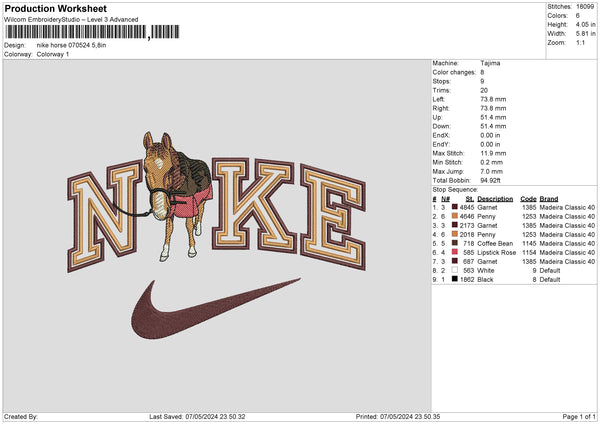Click the "Down:" label
Screen dimensions: 600x424
[x=441, y=126]
